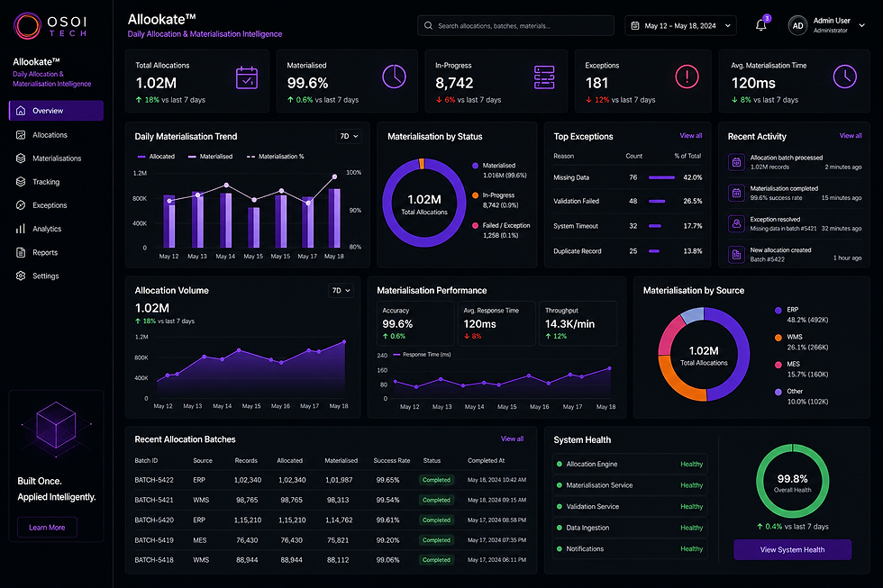Image resolution: width=883 pixels, height=588 pixels.
Task: Click the search magnifier icon
Action: pos(428,26)
